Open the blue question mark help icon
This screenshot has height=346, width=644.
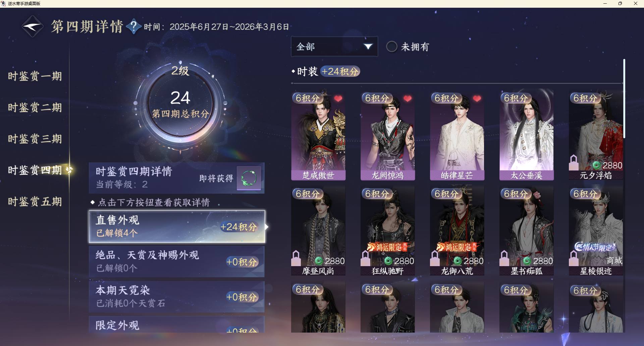pyautogui.click(x=133, y=26)
